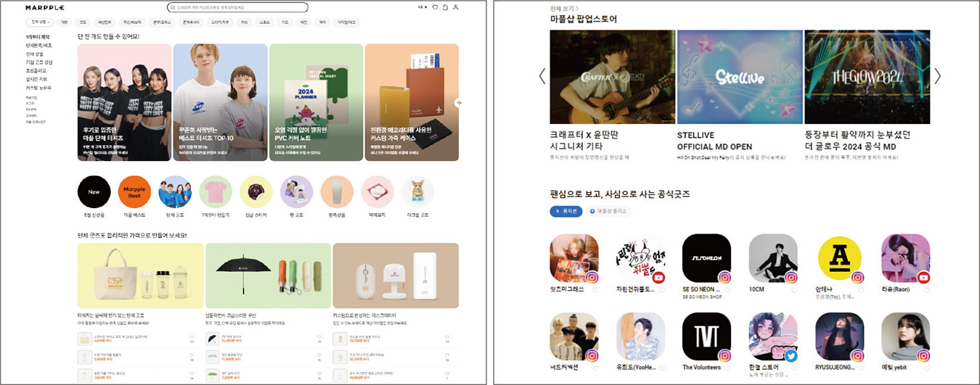Click the popup store previous arrow

pyautogui.click(x=542, y=76)
